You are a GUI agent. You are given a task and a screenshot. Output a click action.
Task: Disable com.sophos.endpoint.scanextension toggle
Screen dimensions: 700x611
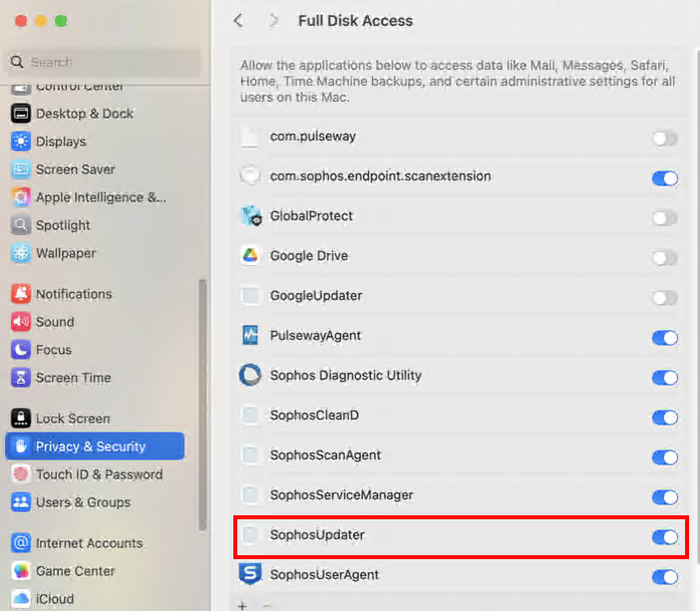pos(665,178)
